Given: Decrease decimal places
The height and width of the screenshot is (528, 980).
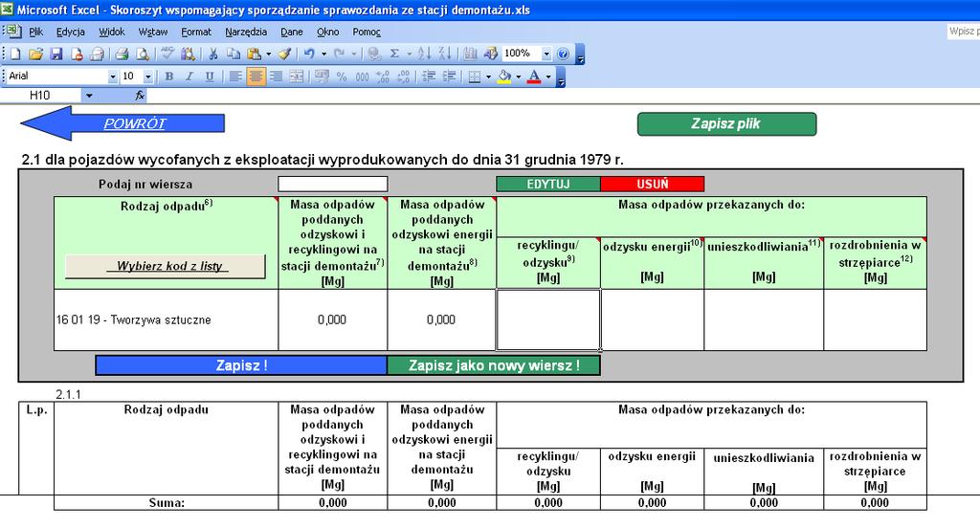Looking at the screenshot, I should pos(404,77).
